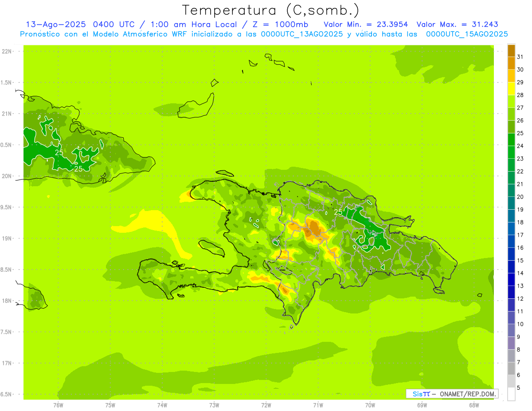Click the 69W longitude axis label
Screen dimensions: 532x411
(422, 405)
